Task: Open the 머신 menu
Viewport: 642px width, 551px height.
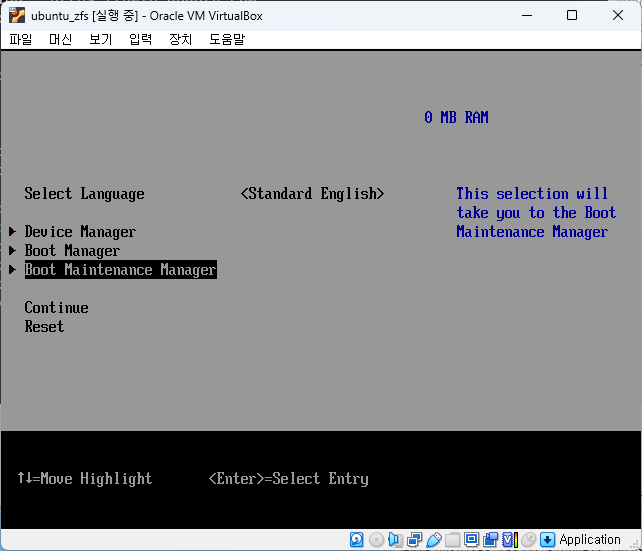Action: pyautogui.click(x=61, y=39)
